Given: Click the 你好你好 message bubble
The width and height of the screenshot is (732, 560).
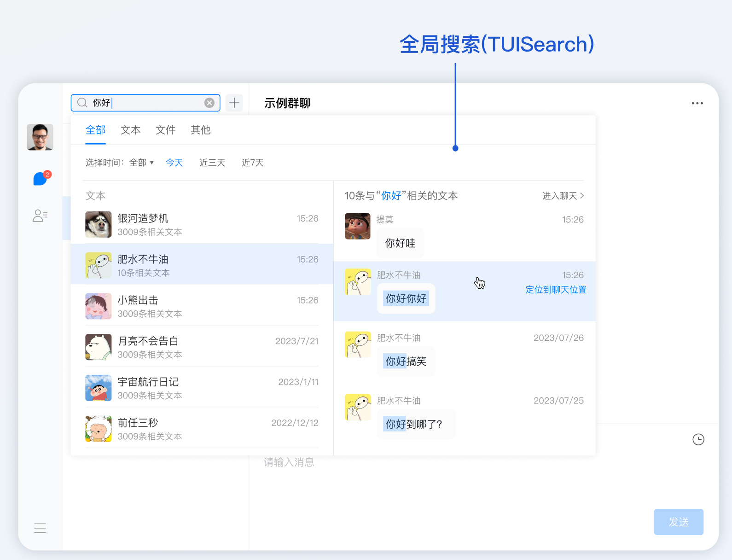Looking at the screenshot, I should [406, 298].
